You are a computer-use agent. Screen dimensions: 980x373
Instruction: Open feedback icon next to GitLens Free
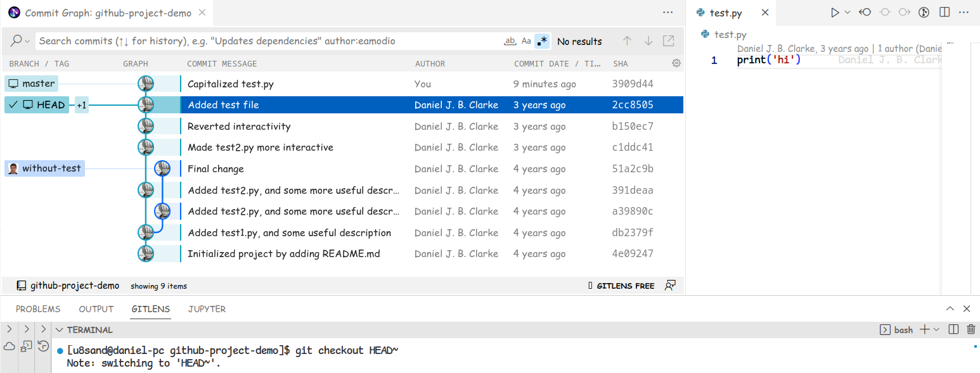(x=669, y=286)
